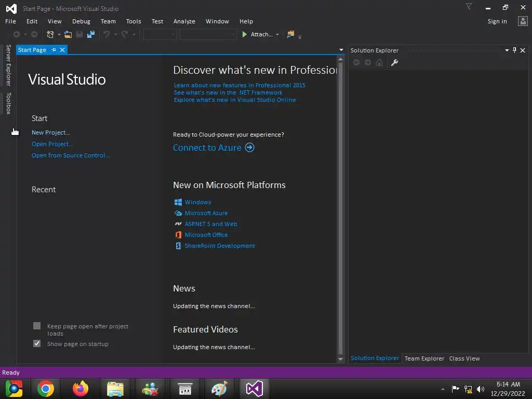Click Explore what's new in Visual Studio Online
This screenshot has width=532, height=399.
pyautogui.click(x=235, y=100)
